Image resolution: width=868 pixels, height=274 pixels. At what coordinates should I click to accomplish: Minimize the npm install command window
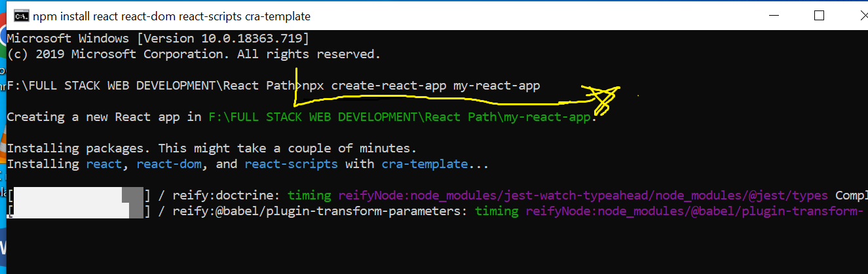point(775,16)
